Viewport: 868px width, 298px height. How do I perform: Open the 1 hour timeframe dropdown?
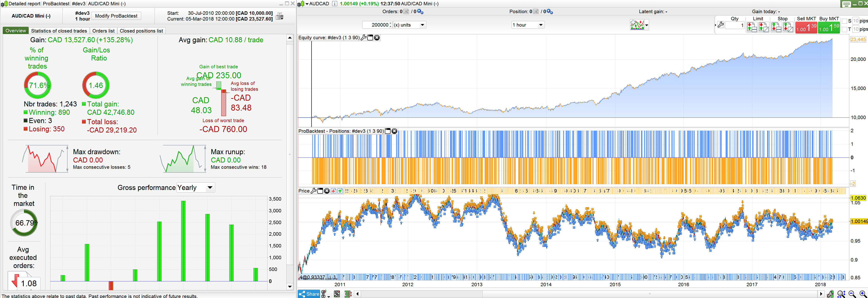point(527,25)
